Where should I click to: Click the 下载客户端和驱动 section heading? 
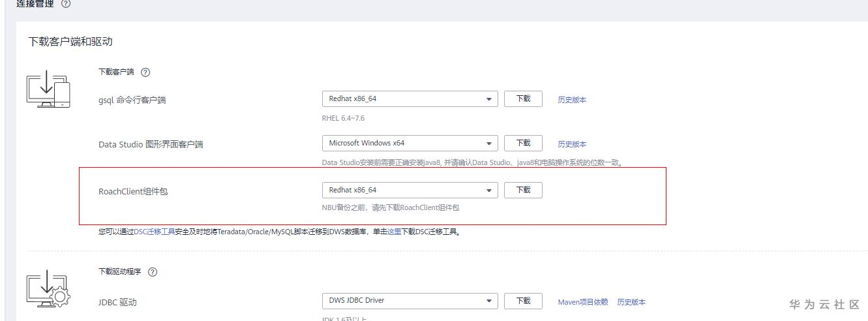point(70,41)
